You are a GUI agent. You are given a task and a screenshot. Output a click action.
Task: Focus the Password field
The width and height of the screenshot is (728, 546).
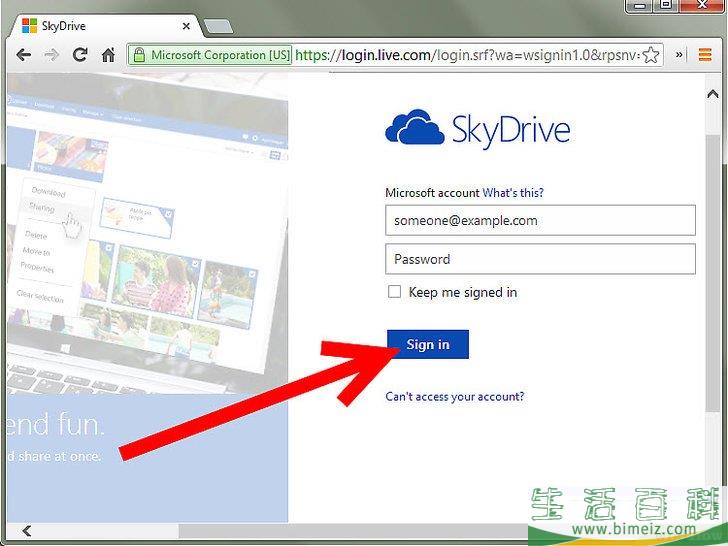pos(540,259)
